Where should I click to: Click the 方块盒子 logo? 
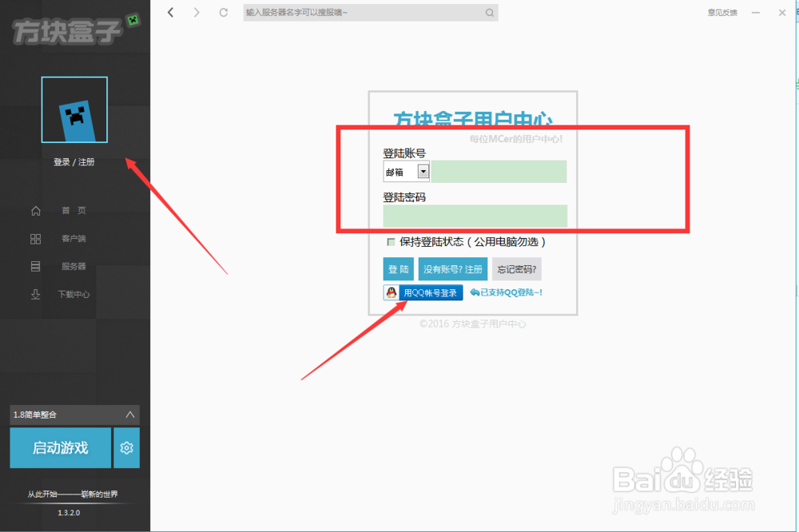75,29
